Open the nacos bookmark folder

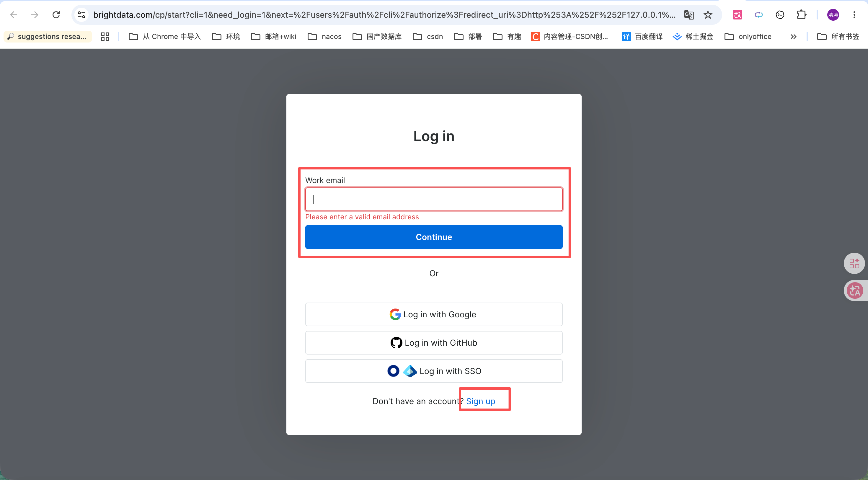[x=325, y=36]
